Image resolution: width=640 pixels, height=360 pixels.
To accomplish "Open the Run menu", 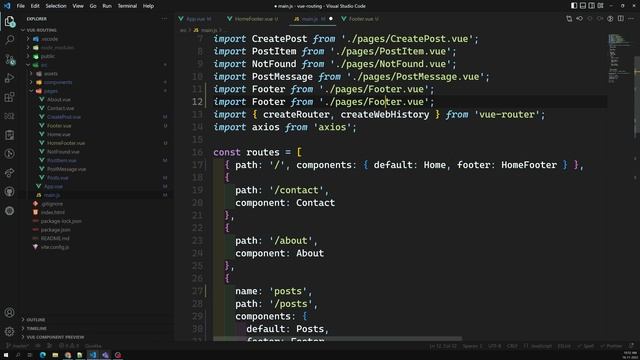I will [107, 6].
